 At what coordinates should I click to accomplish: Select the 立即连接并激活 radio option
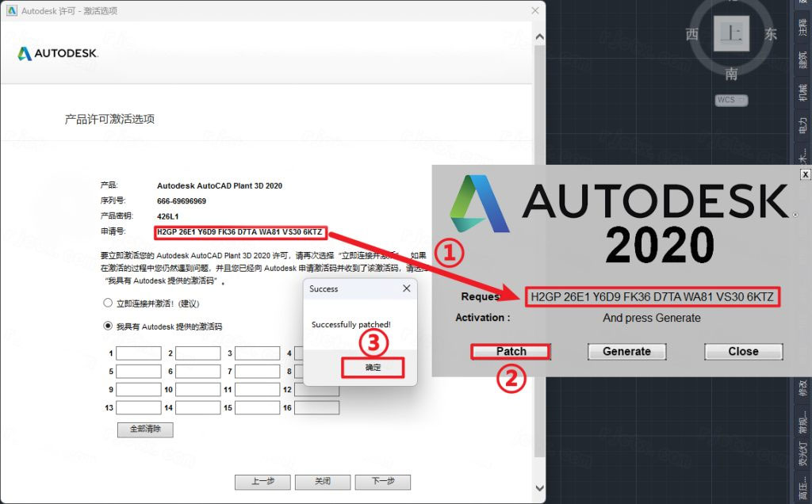click(108, 303)
